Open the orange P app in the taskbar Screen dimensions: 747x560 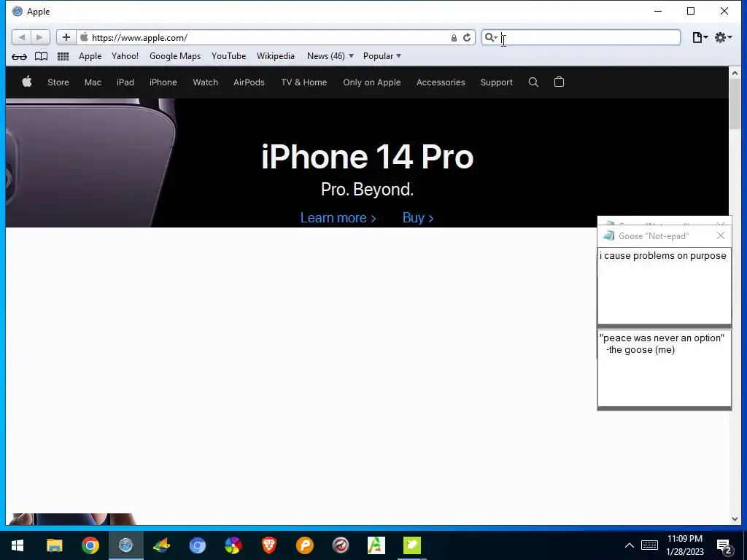point(304,545)
